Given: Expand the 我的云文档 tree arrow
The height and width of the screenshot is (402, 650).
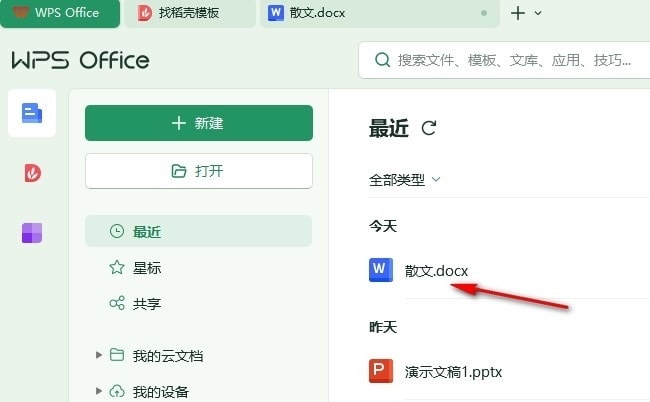Looking at the screenshot, I should tap(99, 355).
